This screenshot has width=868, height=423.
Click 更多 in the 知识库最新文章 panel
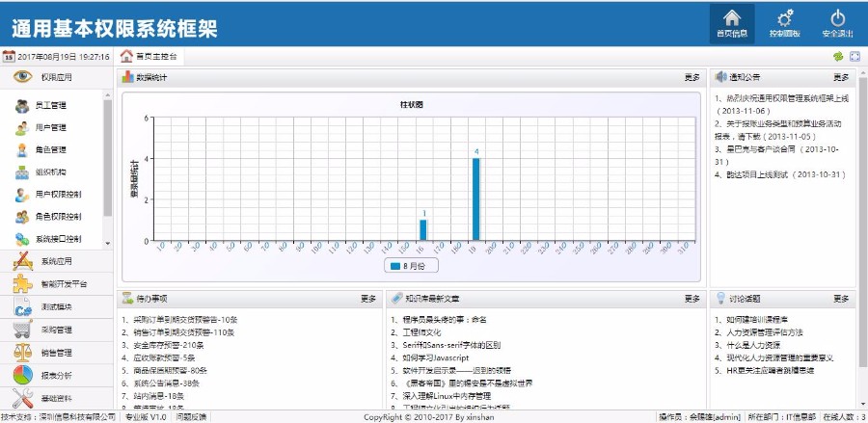coord(692,299)
